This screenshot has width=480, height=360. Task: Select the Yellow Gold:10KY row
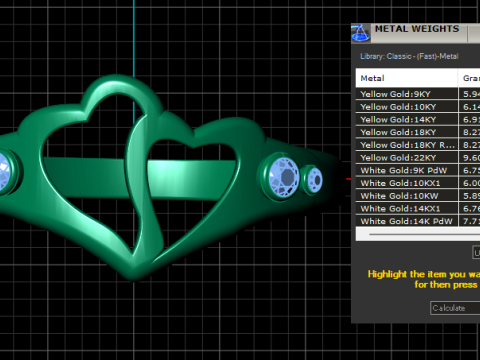point(418,107)
